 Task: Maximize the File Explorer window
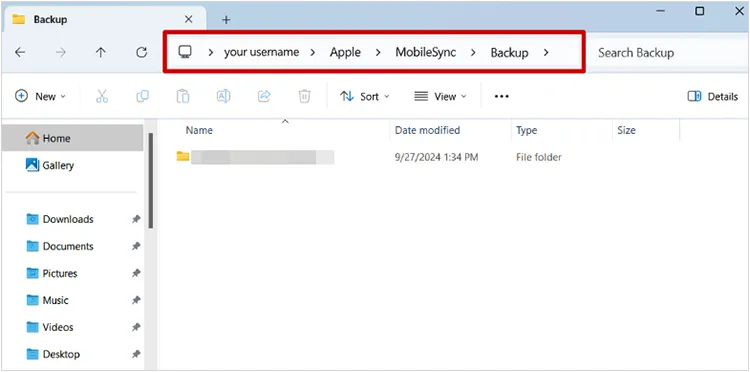click(x=700, y=11)
